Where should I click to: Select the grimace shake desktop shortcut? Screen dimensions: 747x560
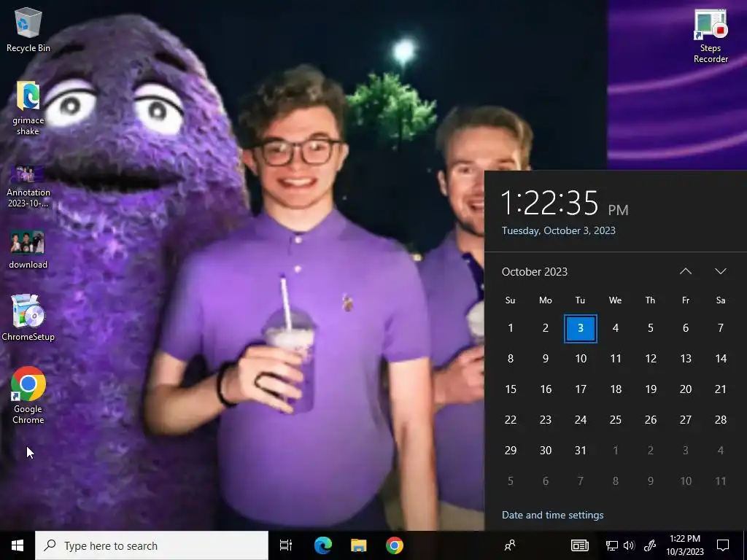point(28,109)
